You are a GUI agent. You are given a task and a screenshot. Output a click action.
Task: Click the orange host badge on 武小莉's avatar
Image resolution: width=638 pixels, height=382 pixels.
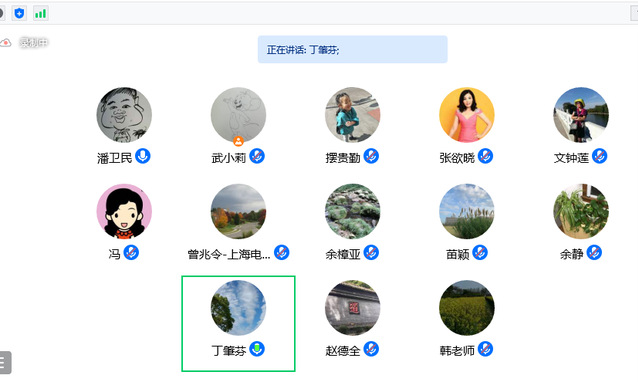pos(238,141)
